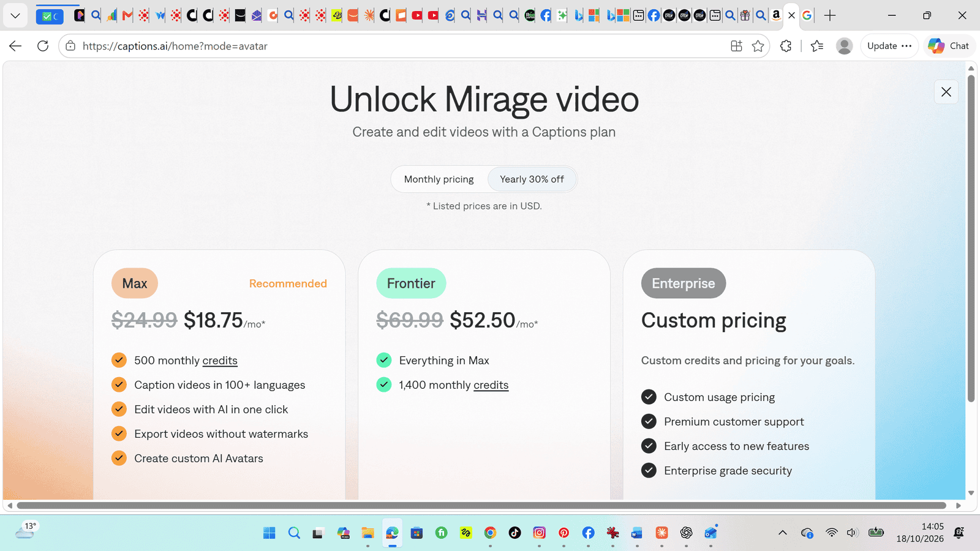This screenshot has width=980, height=551.
Task: Select the Yearly 30% off option
Action: coord(532,179)
